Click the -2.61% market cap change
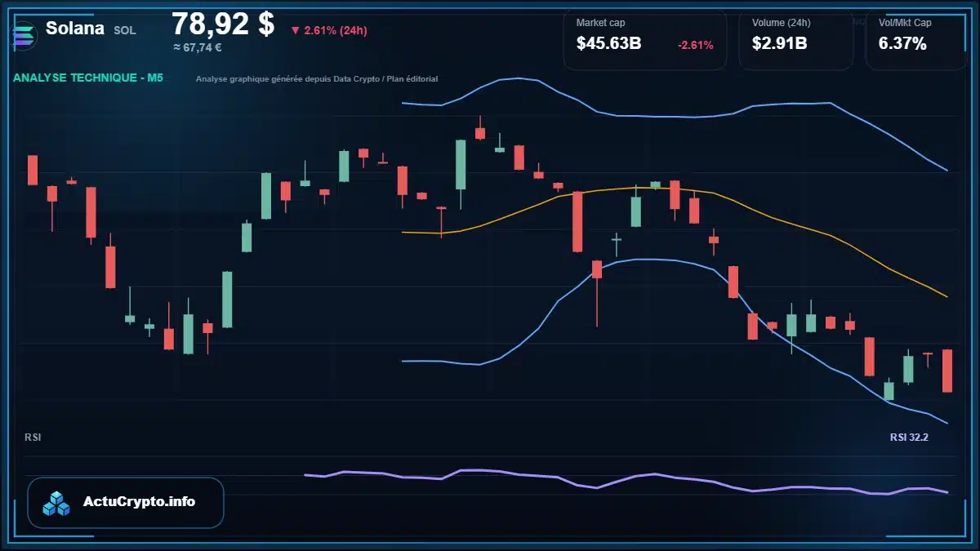The height and width of the screenshot is (551, 980). coord(696,45)
